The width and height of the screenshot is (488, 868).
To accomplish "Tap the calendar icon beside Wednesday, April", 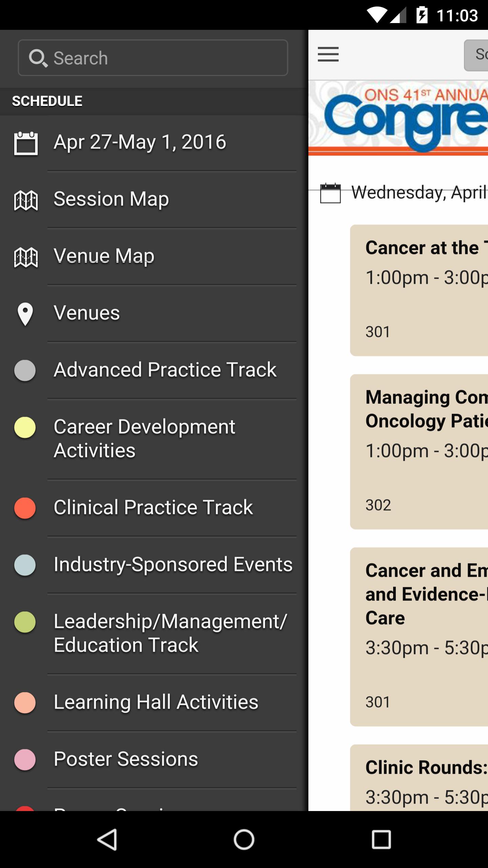I will [330, 193].
